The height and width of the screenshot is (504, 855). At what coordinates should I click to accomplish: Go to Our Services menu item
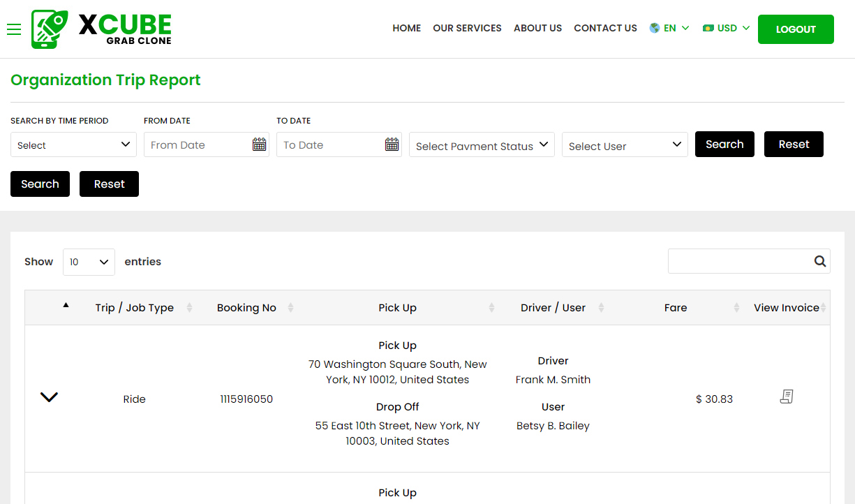tap(467, 29)
